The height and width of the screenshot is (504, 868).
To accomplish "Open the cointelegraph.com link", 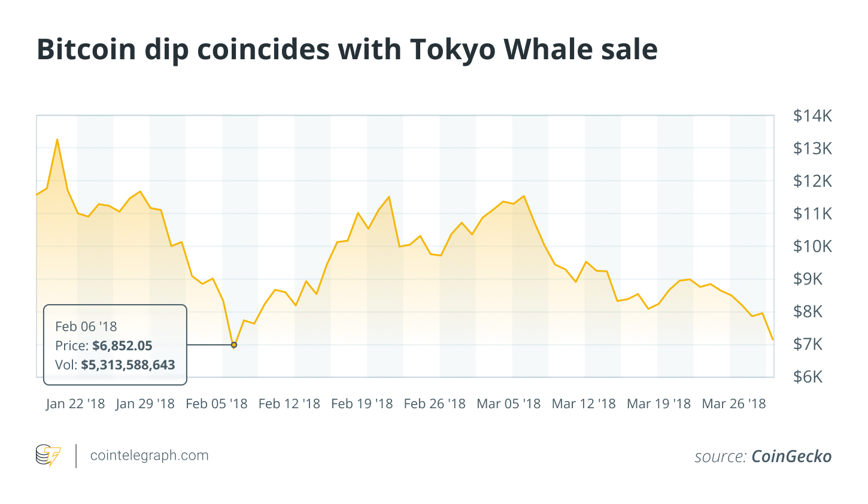I will pyautogui.click(x=149, y=456).
